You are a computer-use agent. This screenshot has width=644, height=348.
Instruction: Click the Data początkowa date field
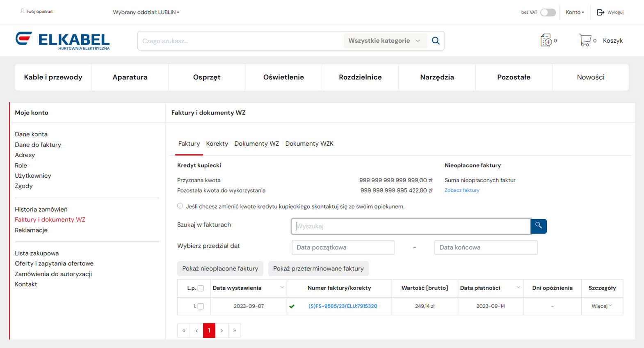[x=343, y=247]
